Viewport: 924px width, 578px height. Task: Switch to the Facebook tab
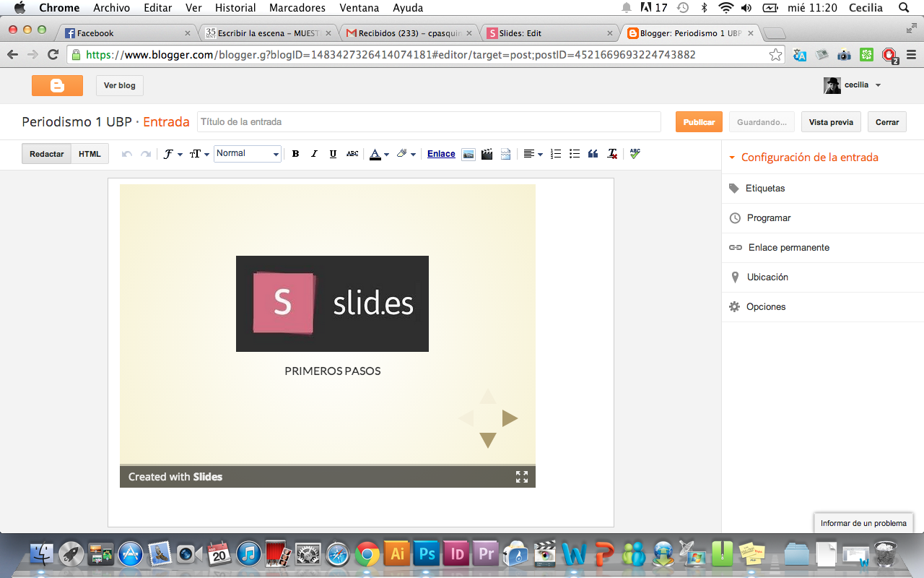click(x=127, y=33)
